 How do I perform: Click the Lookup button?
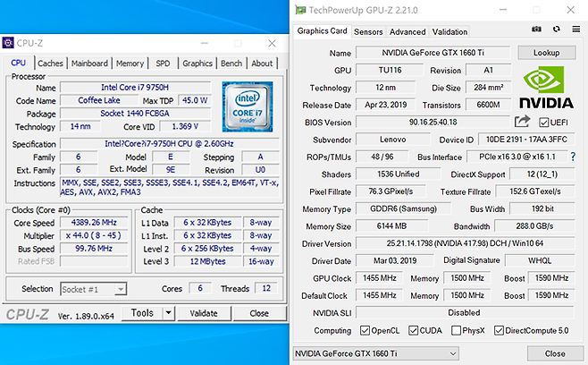(x=547, y=53)
